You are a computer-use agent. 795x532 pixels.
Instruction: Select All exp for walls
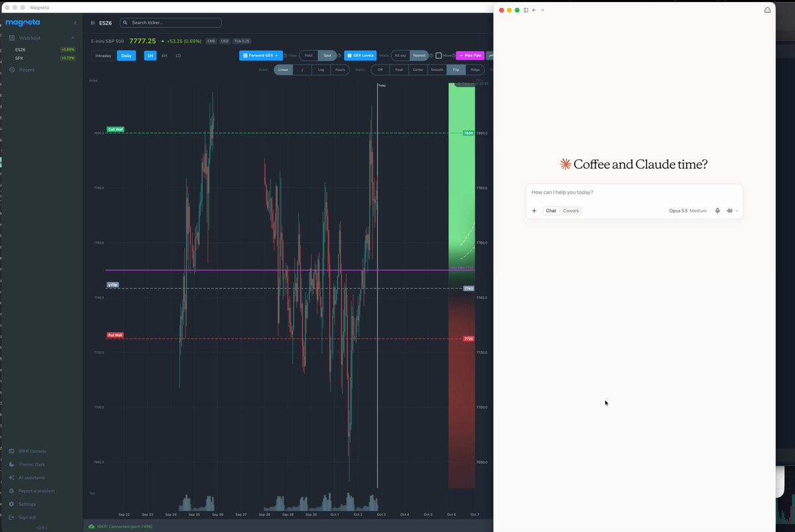pyautogui.click(x=400, y=56)
